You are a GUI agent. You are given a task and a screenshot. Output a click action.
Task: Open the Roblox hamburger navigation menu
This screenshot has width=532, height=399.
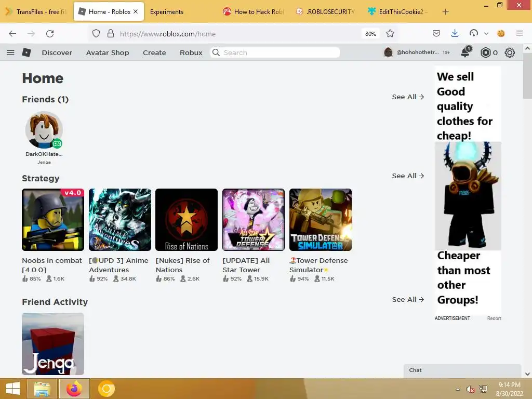[x=10, y=52]
